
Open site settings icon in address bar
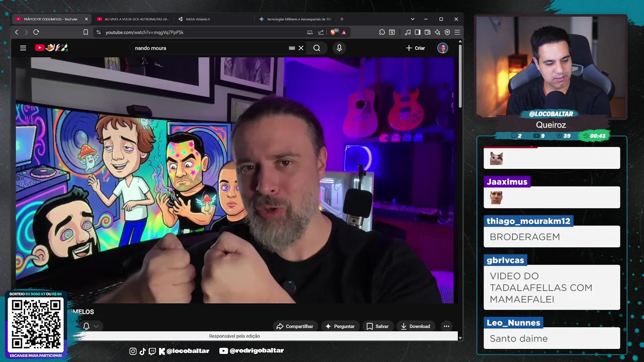(x=98, y=32)
